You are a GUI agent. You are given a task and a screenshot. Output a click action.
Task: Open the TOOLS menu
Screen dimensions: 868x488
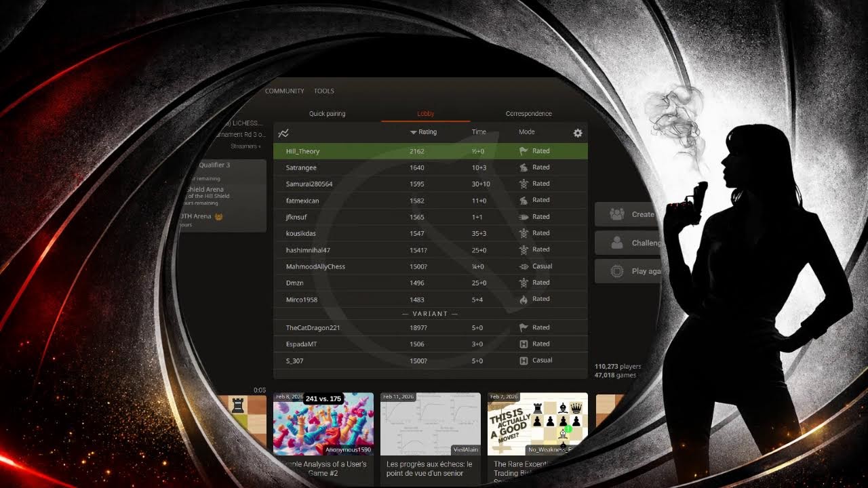tap(324, 91)
